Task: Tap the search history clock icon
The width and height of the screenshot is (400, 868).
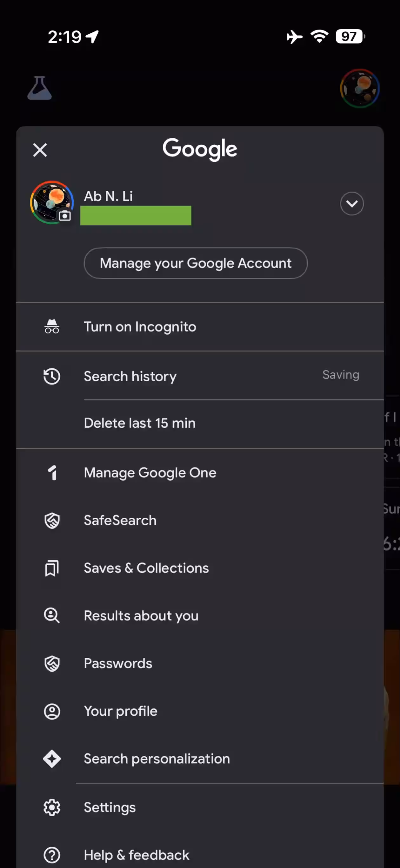Action: 52,376
